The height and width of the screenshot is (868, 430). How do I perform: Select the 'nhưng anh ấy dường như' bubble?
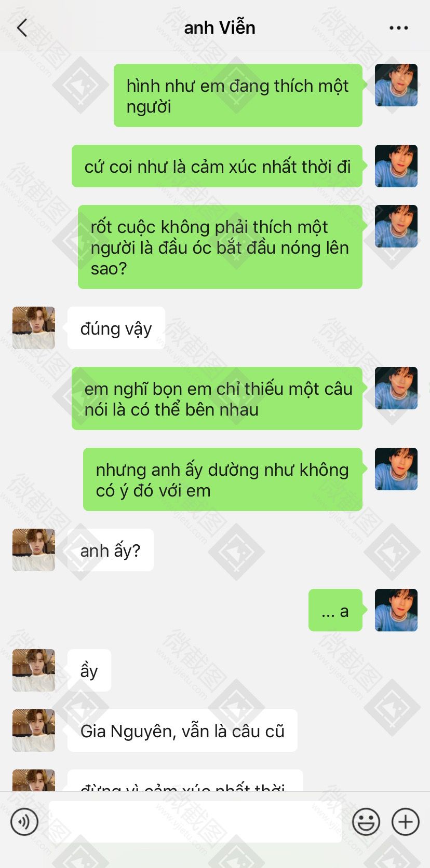[x=223, y=479]
